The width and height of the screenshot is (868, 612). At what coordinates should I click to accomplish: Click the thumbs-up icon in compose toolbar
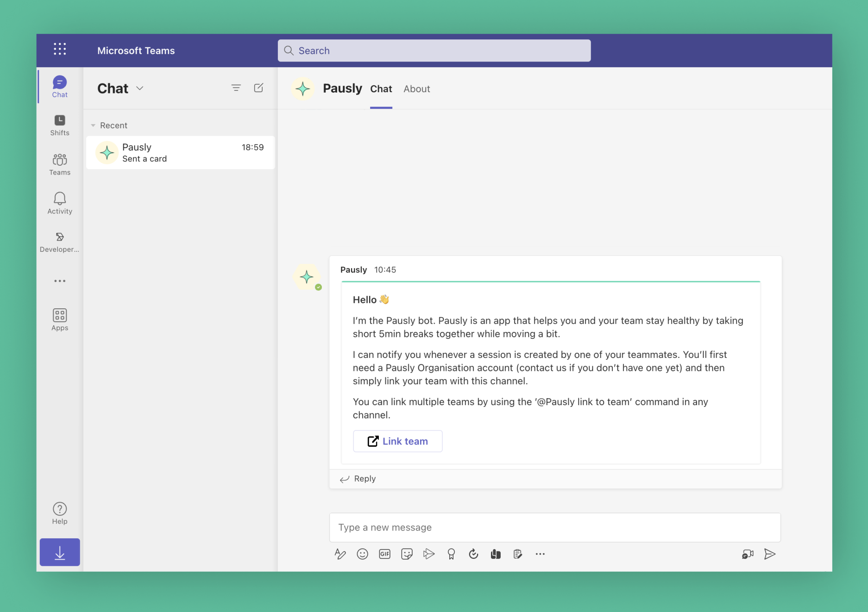tap(496, 554)
